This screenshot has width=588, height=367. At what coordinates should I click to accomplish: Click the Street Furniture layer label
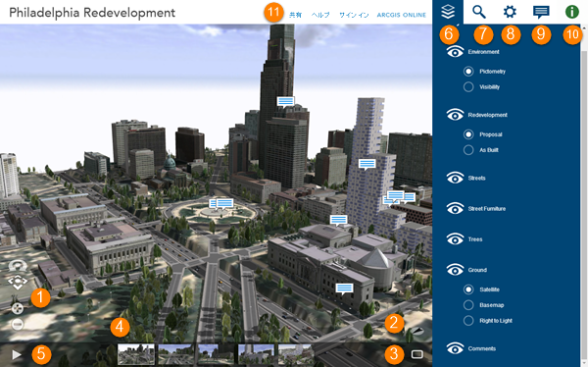[x=486, y=208]
